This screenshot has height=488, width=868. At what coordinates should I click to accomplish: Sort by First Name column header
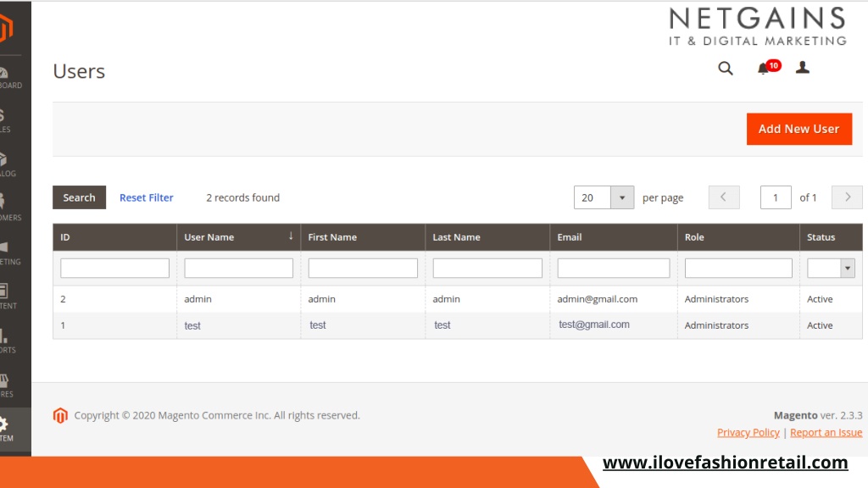tap(363, 237)
